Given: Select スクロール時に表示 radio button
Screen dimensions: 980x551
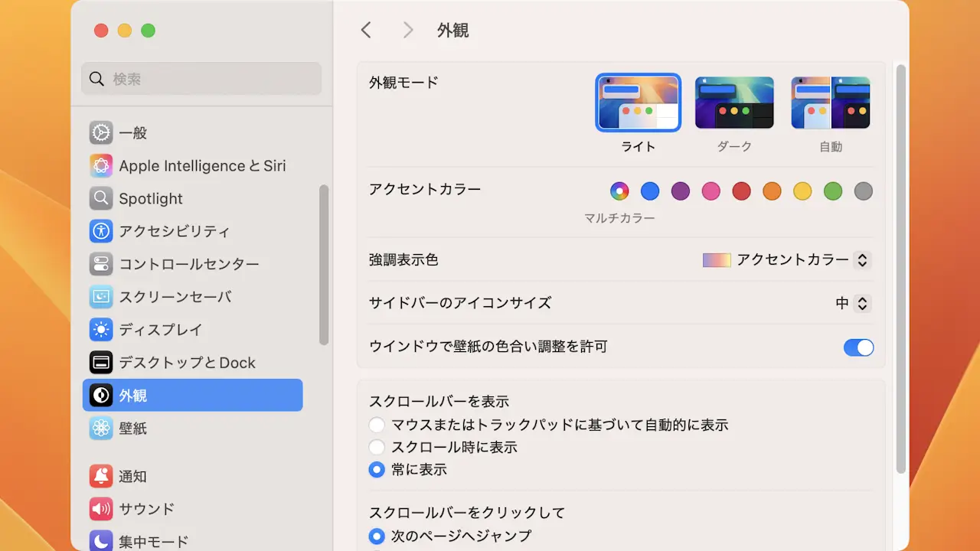Looking at the screenshot, I should pyautogui.click(x=377, y=447).
